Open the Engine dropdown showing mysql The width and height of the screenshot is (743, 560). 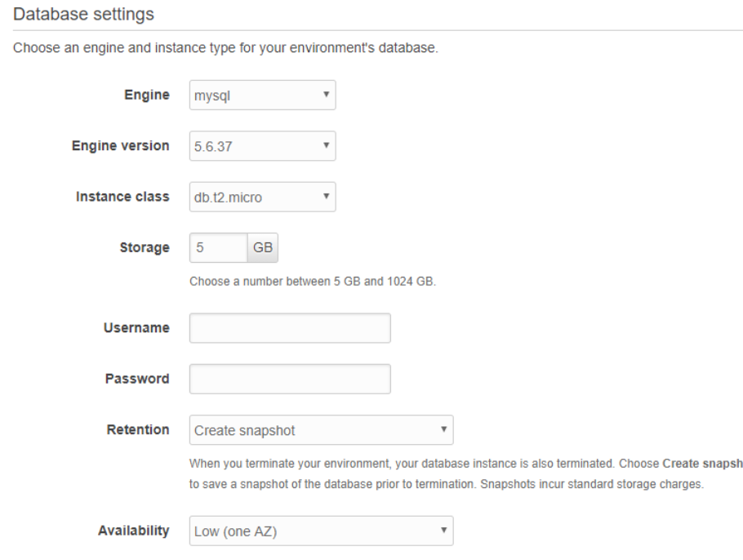[262, 96]
